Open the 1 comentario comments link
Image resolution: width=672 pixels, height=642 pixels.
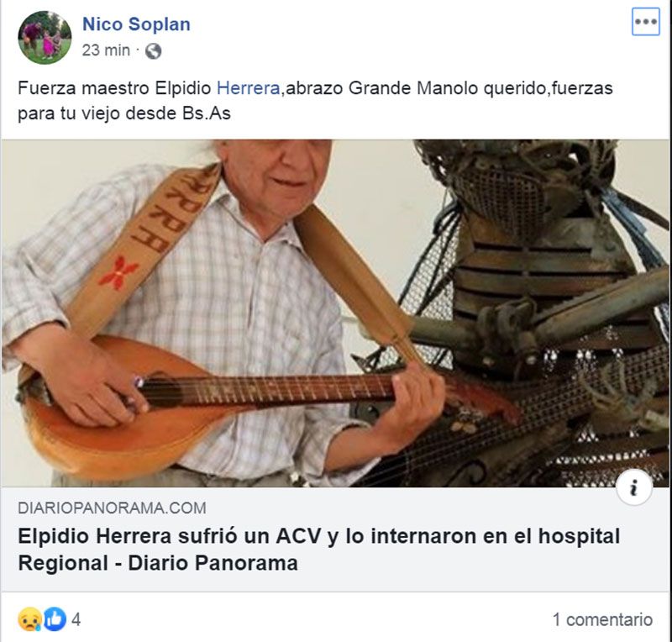pos(602,619)
